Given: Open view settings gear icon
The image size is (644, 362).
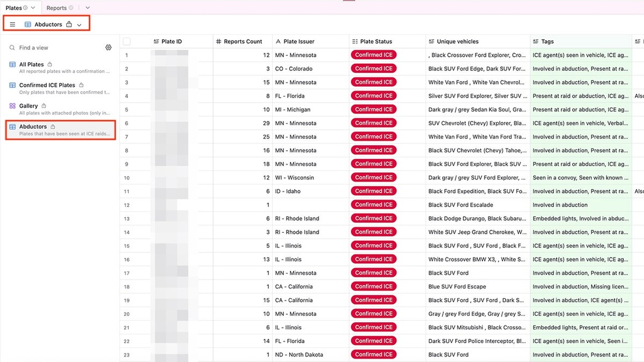Looking at the screenshot, I should [x=108, y=48].
